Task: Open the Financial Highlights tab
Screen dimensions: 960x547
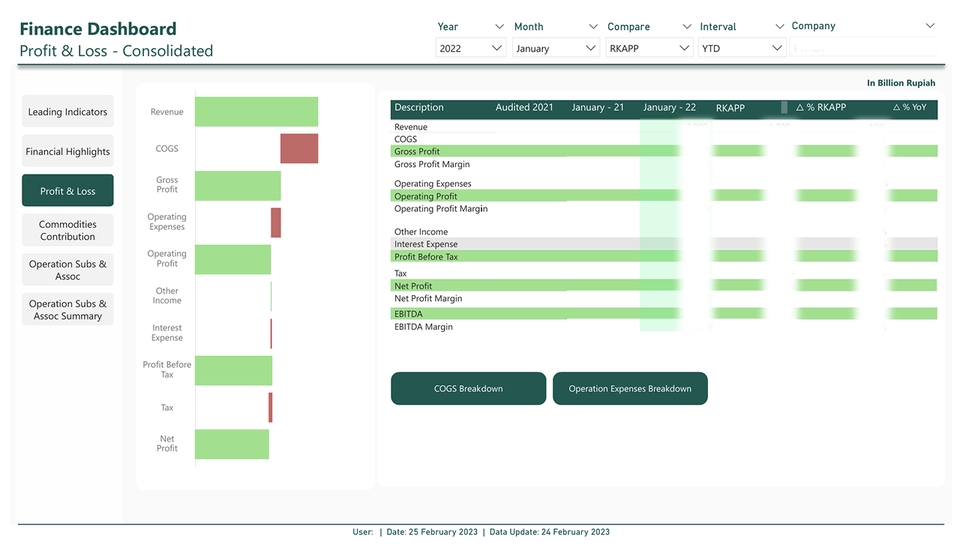Action: coord(67,152)
